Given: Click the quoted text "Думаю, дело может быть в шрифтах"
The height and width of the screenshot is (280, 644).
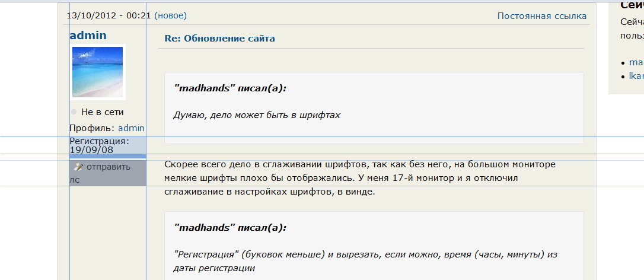Looking at the screenshot, I should pyautogui.click(x=257, y=114).
